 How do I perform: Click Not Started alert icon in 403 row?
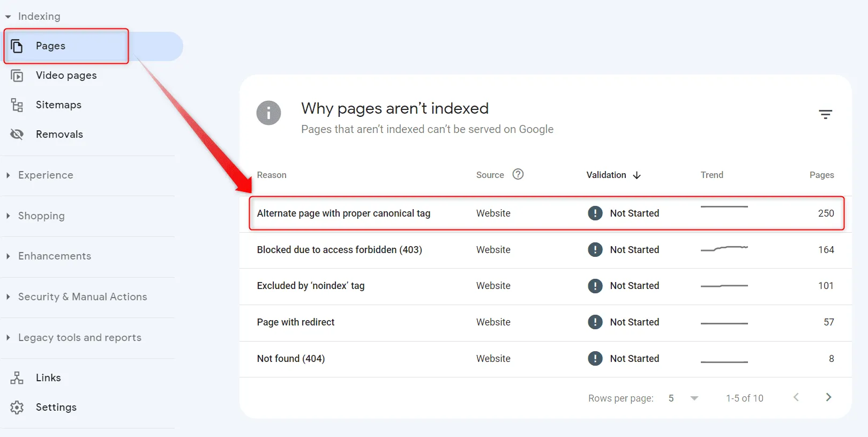pyautogui.click(x=595, y=250)
